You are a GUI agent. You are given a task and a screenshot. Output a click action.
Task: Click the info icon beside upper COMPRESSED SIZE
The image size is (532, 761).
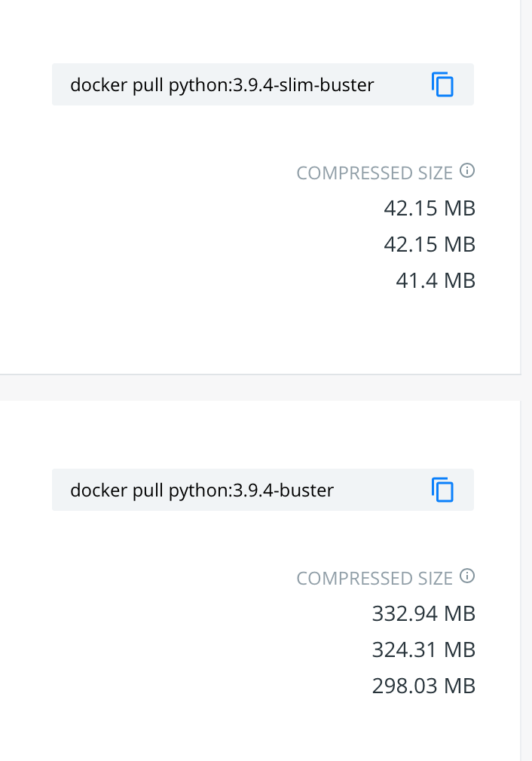coord(467,171)
